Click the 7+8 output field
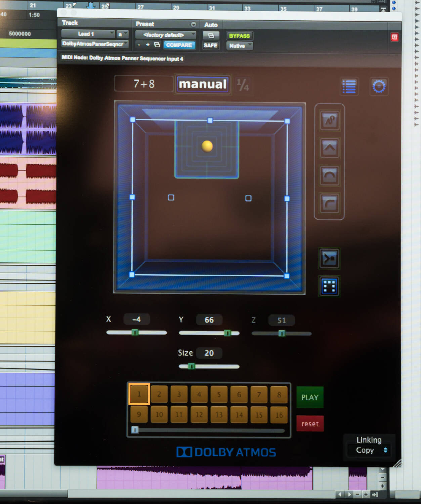This screenshot has width=421, height=504. pos(144,84)
